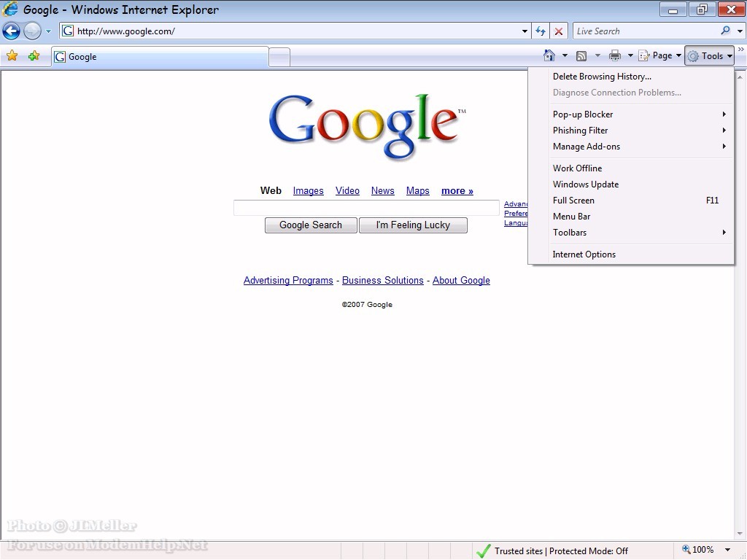Open Internet Options from Tools menu
This screenshot has height=560, width=747.
point(631,254)
